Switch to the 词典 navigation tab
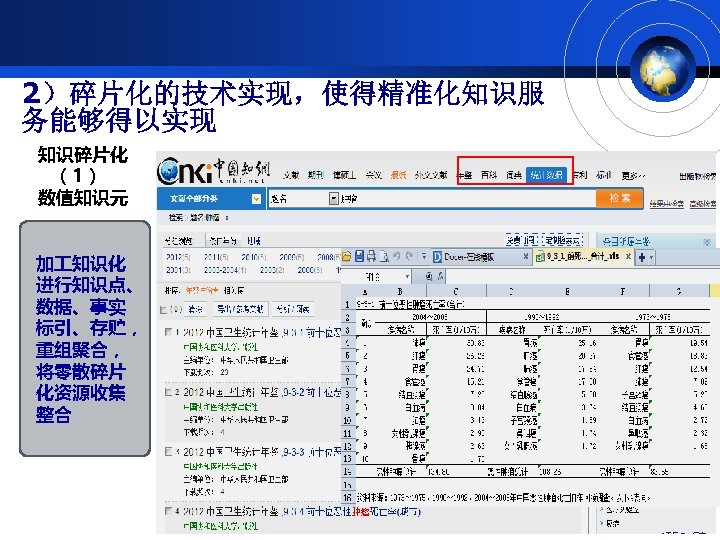The height and width of the screenshot is (540, 720). (x=514, y=175)
